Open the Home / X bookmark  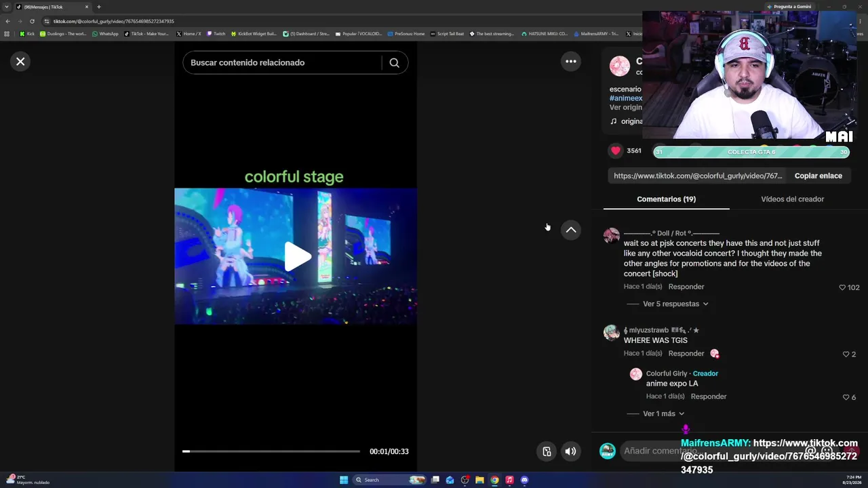pyautogui.click(x=189, y=34)
